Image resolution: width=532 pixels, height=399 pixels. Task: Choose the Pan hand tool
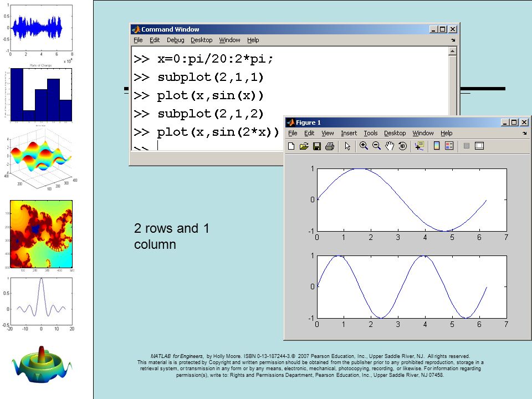[390, 146]
